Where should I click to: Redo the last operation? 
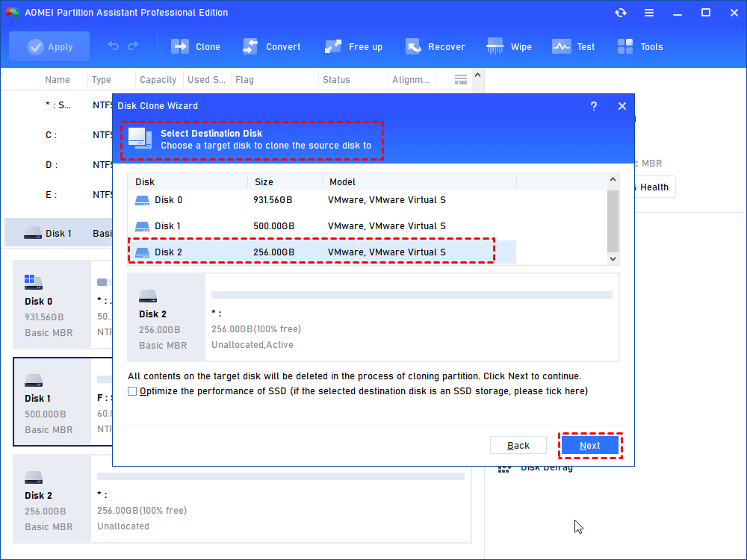[134, 46]
